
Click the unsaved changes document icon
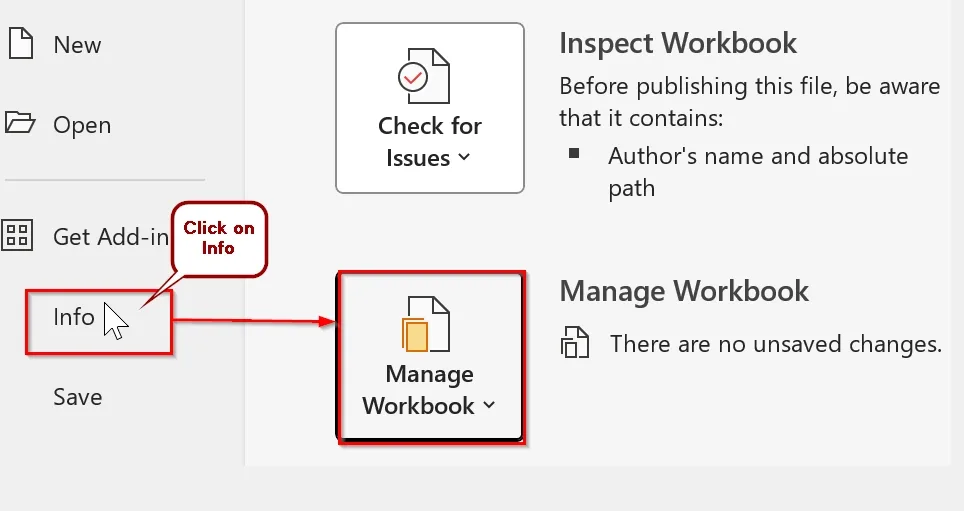pos(575,343)
